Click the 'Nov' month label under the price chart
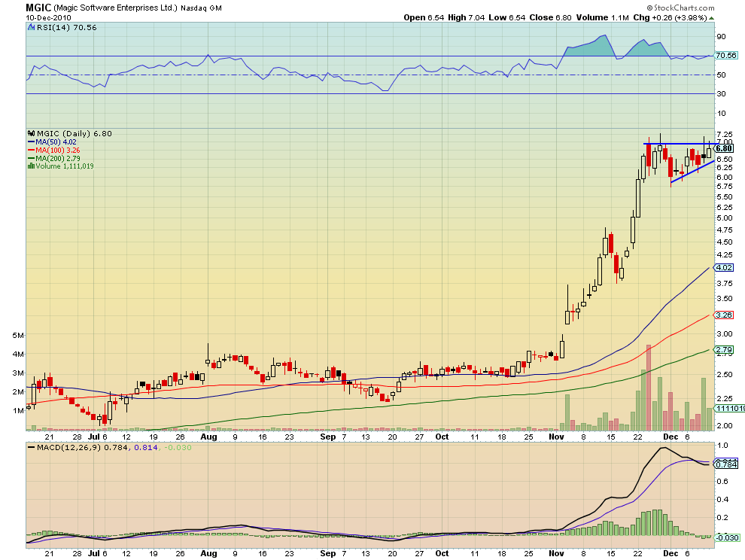This screenshot has height=560, width=745. [x=556, y=437]
